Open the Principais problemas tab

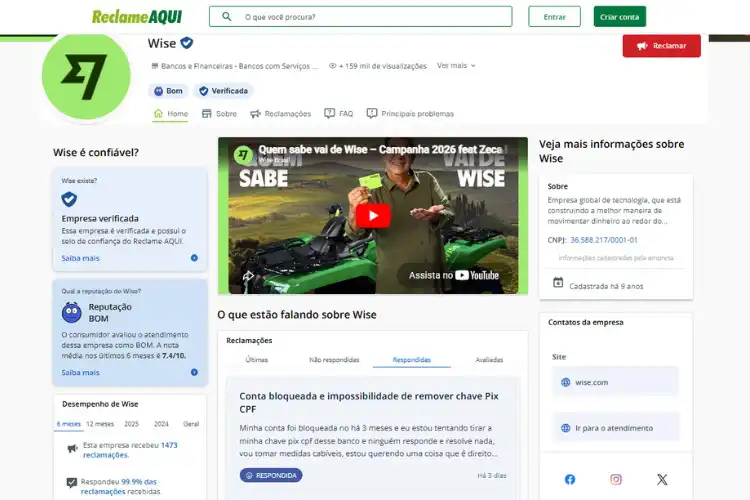[x=410, y=114]
